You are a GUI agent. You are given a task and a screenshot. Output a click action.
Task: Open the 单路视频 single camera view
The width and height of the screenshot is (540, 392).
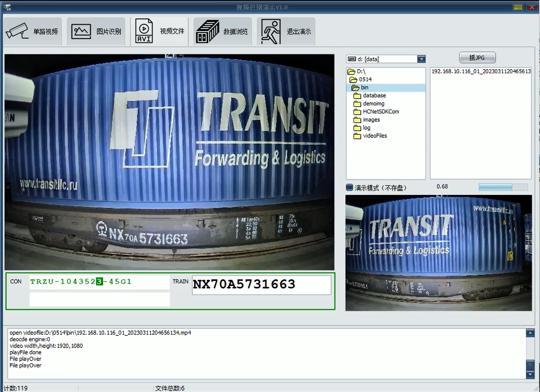click(33, 31)
